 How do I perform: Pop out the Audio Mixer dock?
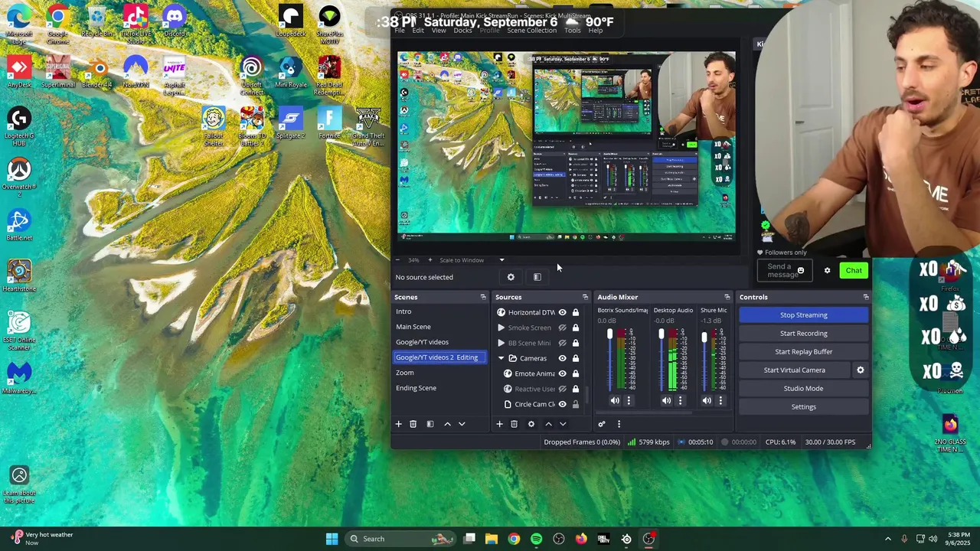click(x=727, y=297)
